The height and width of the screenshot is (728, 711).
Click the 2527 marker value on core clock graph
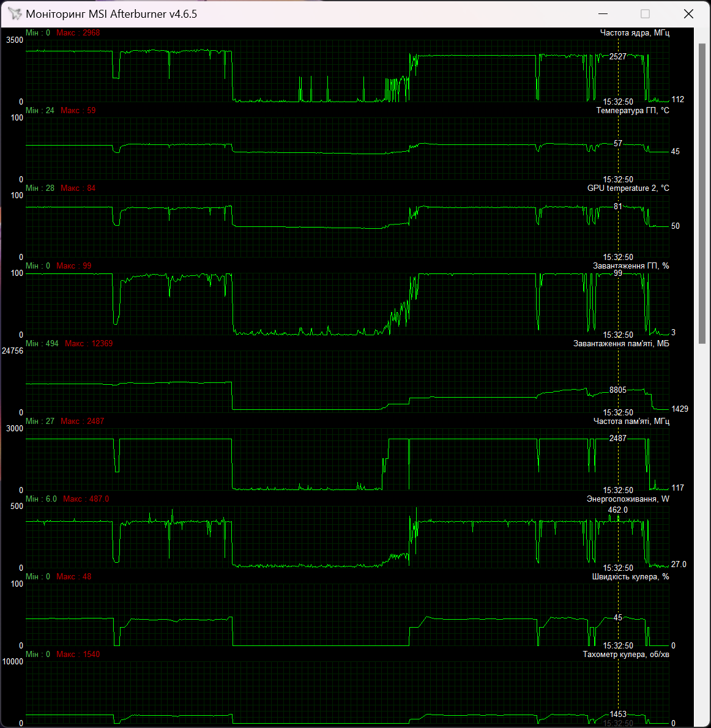point(617,57)
